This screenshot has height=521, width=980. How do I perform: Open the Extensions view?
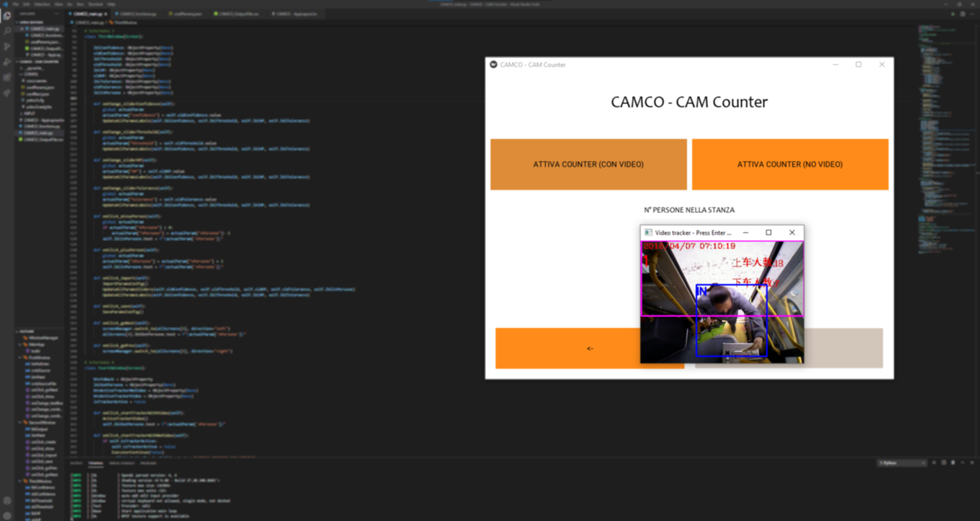click(7, 78)
